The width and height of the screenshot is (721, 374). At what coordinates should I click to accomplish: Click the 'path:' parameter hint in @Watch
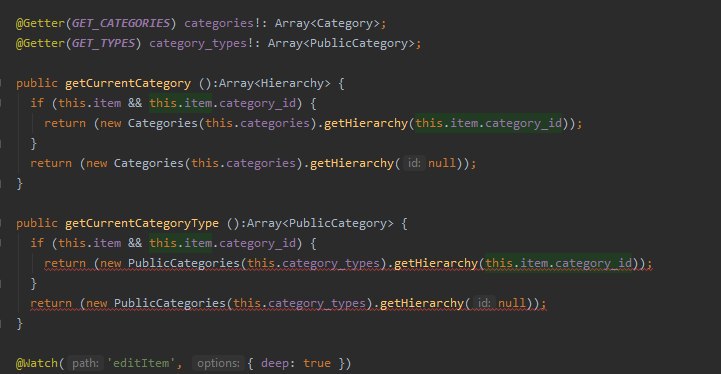click(x=86, y=363)
